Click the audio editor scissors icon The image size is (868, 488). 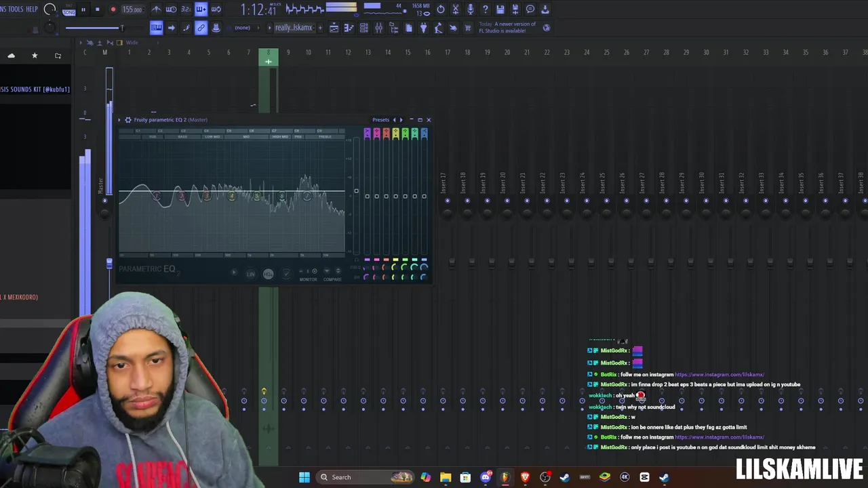456,9
